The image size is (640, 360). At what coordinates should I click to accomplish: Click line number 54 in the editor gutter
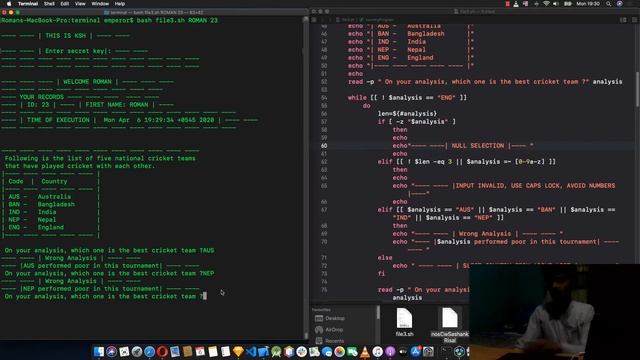tap(324, 98)
